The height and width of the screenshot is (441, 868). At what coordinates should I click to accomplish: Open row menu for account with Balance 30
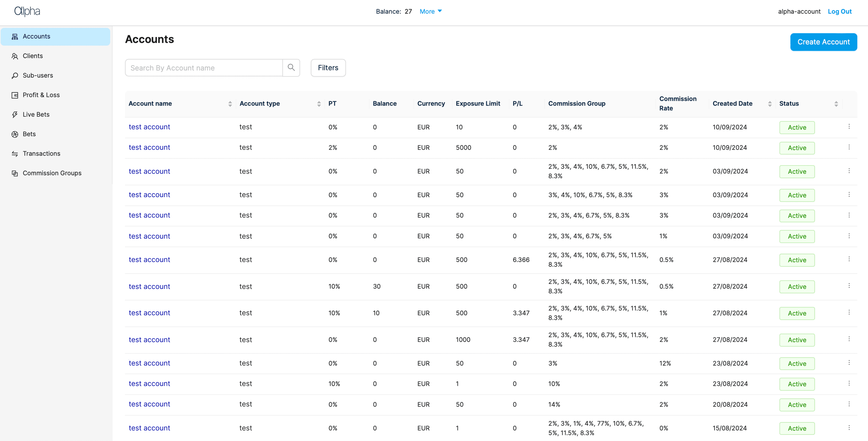[x=849, y=286]
